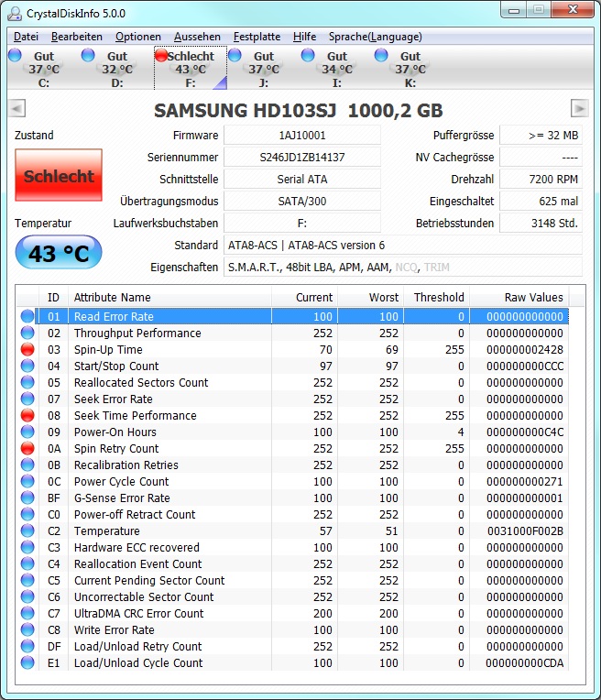Open the Aussehen menu
The width and height of the screenshot is (601, 700).
[x=197, y=37]
